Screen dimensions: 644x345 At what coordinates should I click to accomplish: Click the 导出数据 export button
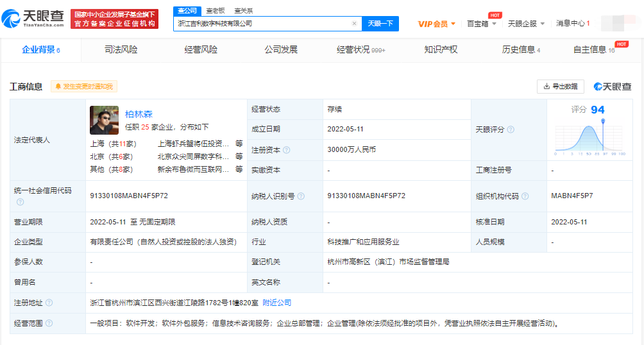point(560,86)
